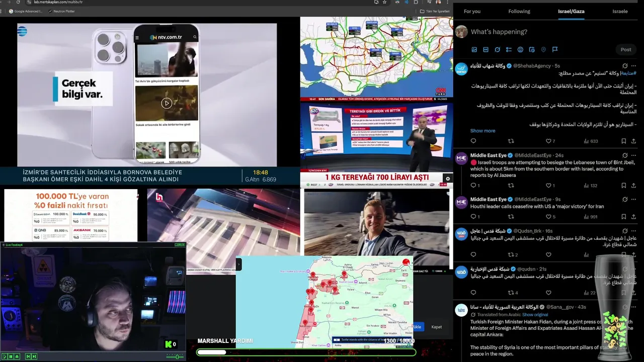Reply to the @qudsn post
644x362 pixels.
point(473,293)
